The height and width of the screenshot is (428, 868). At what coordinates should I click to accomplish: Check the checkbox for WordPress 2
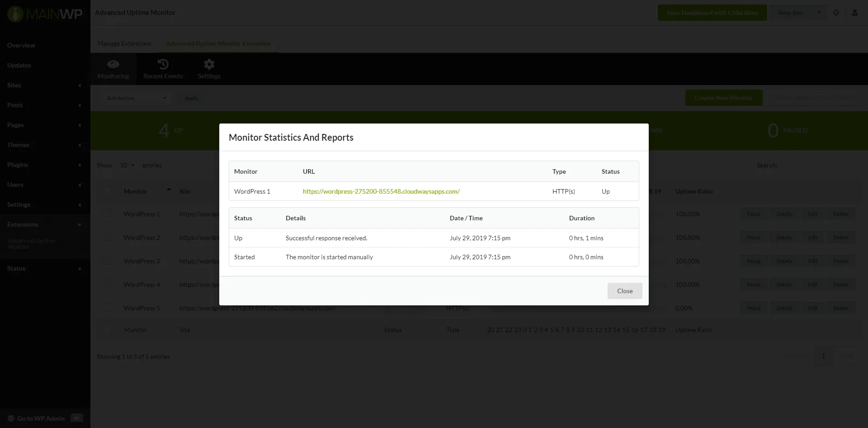107,237
